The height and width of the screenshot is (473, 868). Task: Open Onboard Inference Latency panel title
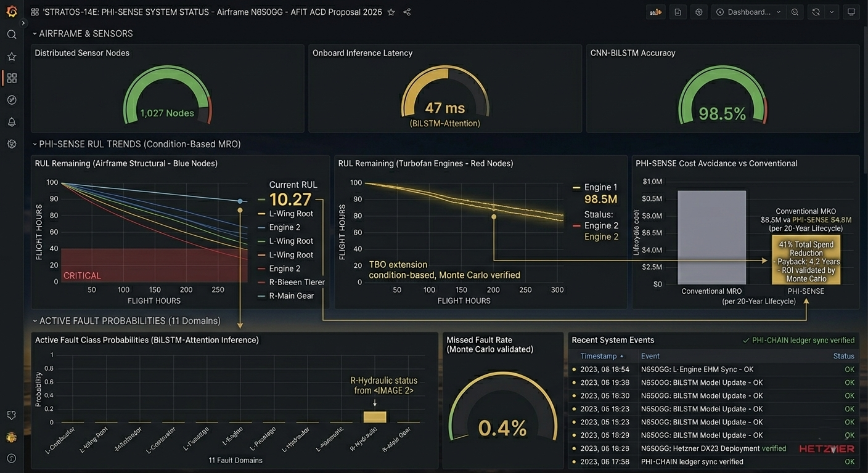coord(362,53)
